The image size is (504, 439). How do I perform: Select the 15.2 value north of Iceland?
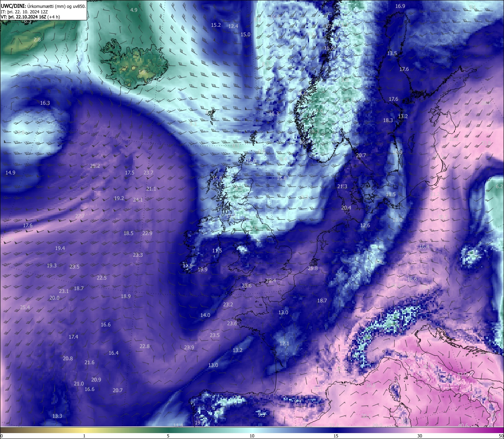click(216, 25)
